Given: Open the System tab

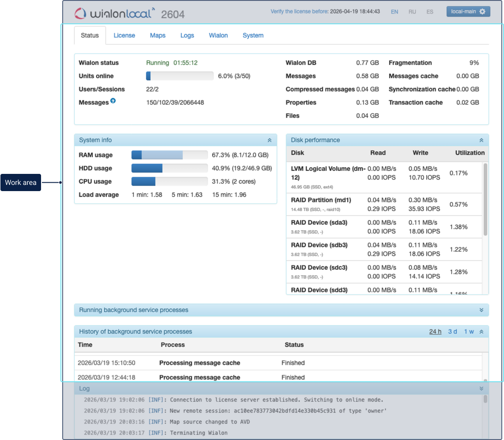Looking at the screenshot, I should (253, 35).
